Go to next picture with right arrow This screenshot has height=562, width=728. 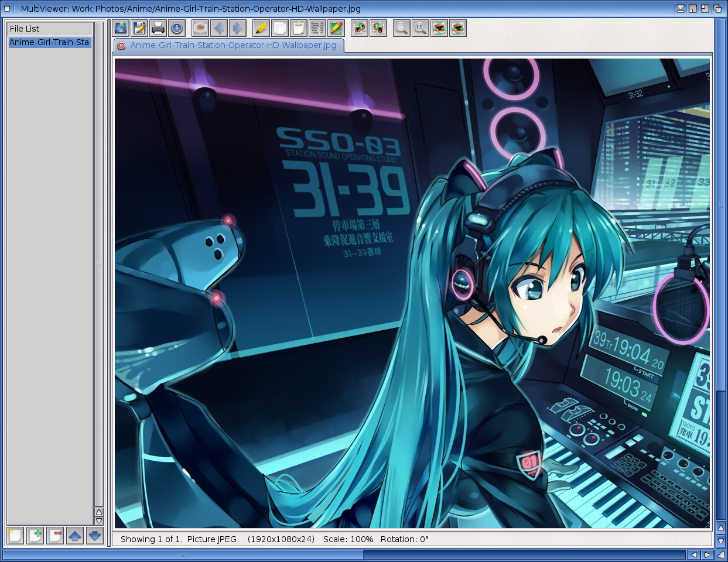[238, 28]
